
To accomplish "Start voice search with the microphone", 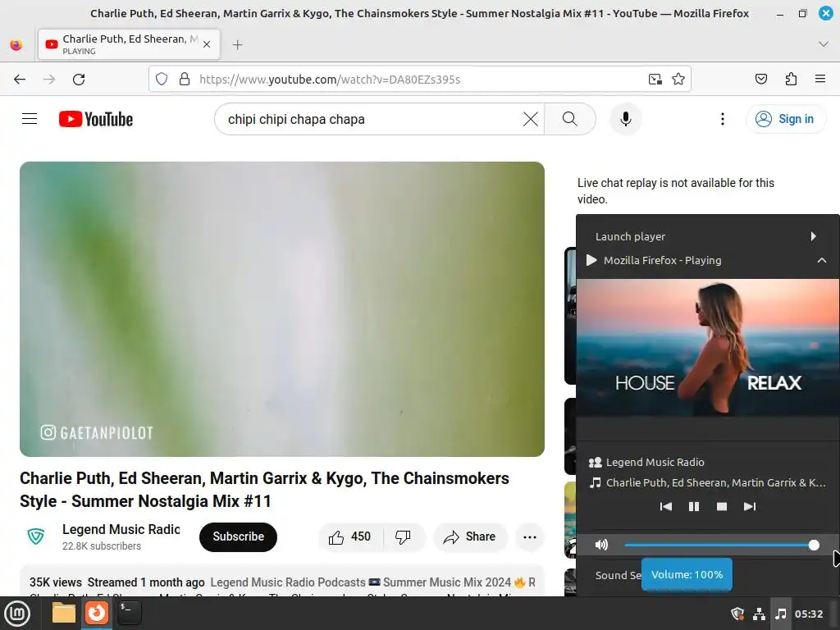I will pos(625,119).
